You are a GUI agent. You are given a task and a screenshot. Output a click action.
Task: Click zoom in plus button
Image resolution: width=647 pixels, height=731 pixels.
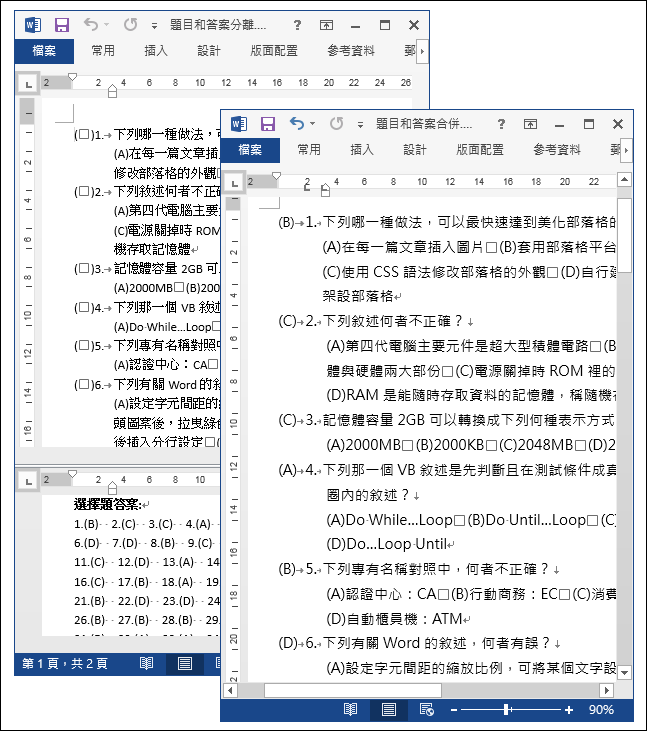pyautogui.click(x=569, y=710)
